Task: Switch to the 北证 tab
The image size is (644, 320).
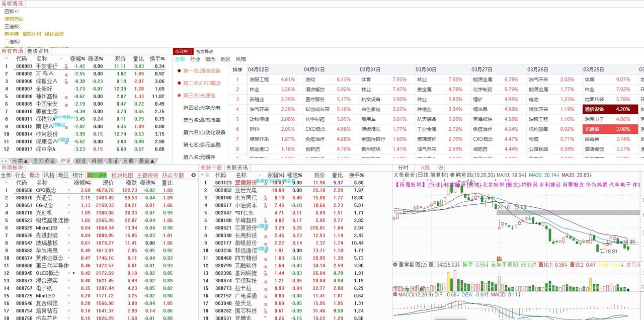Action: pos(113,161)
